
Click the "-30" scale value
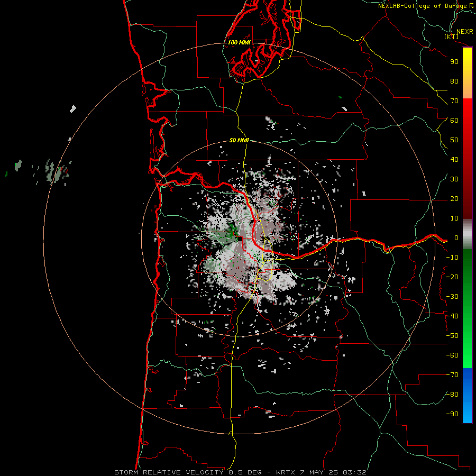(452, 297)
